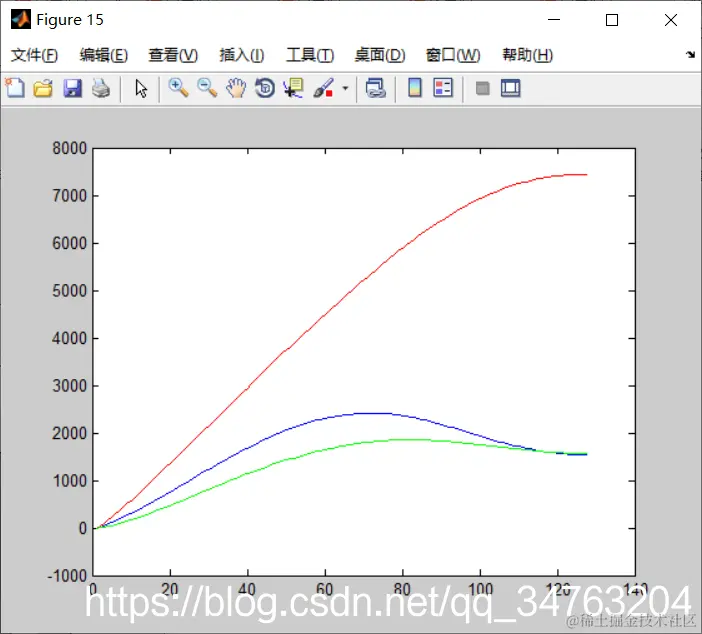Click the Hide Plot Tools icon
The width and height of the screenshot is (702, 634).
pyautogui.click(x=483, y=88)
